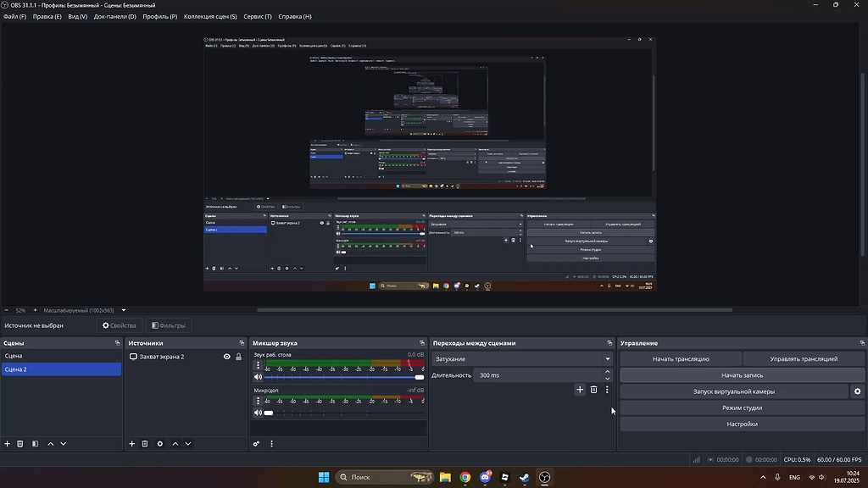The height and width of the screenshot is (488, 868).
Task: Add a new scene with plus icon
Action: (x=8, y=443)
